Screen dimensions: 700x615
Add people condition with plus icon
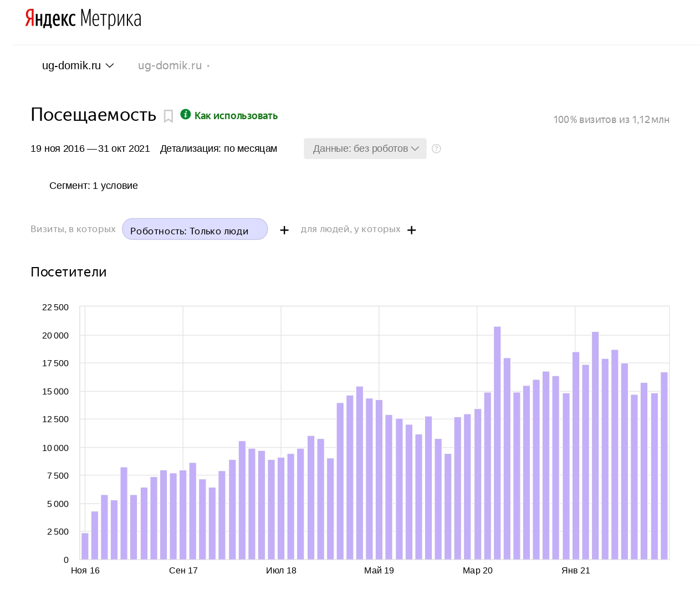412,230
